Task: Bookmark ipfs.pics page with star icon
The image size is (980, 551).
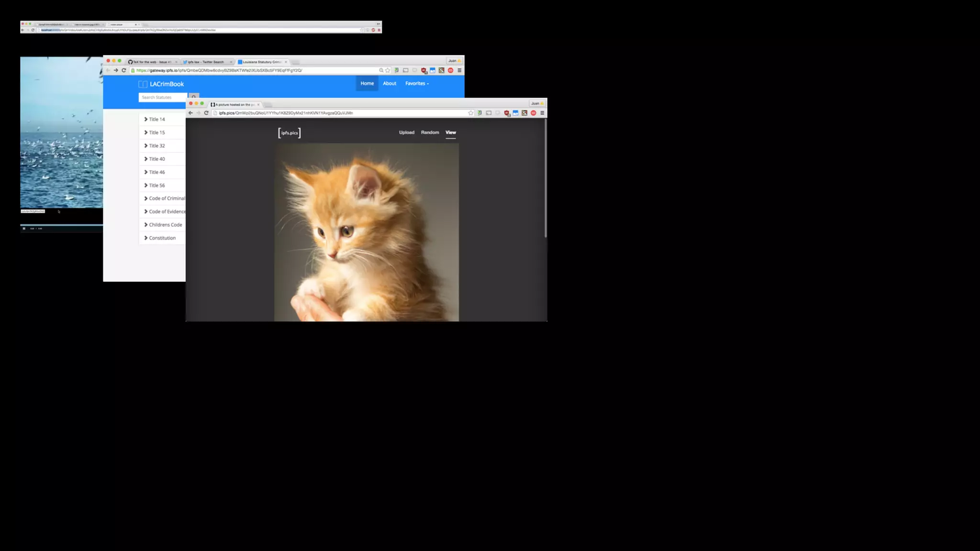Action: [470, 113]
